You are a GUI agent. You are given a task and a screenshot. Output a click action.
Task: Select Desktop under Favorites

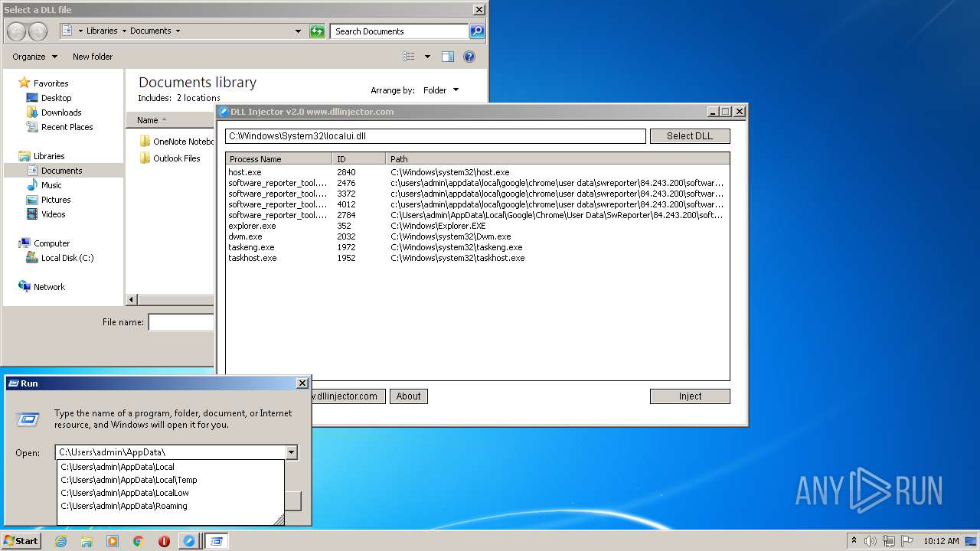pos(56,98)
